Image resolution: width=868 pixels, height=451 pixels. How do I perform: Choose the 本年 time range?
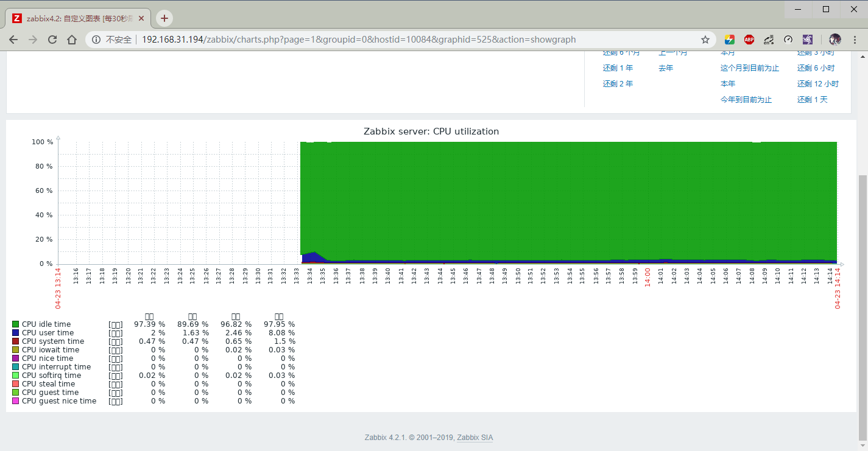(728, 84)
